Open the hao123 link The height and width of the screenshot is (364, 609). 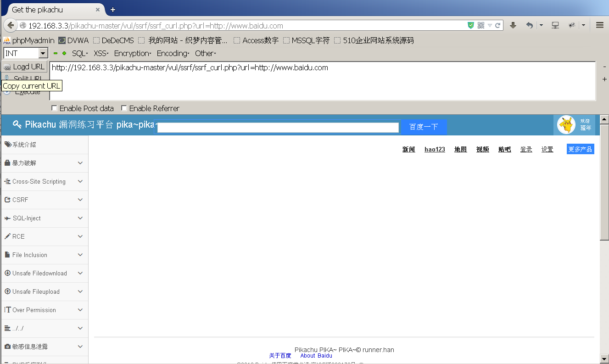[435, 149]
